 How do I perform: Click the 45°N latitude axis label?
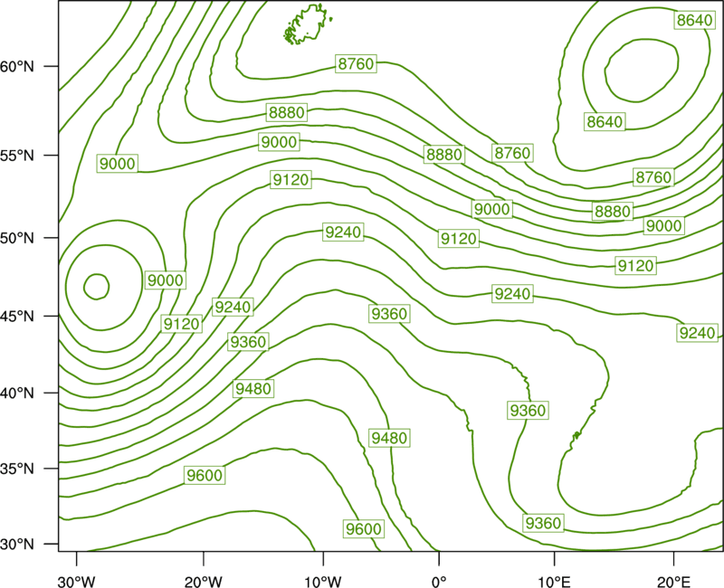(x=17, y=316)
